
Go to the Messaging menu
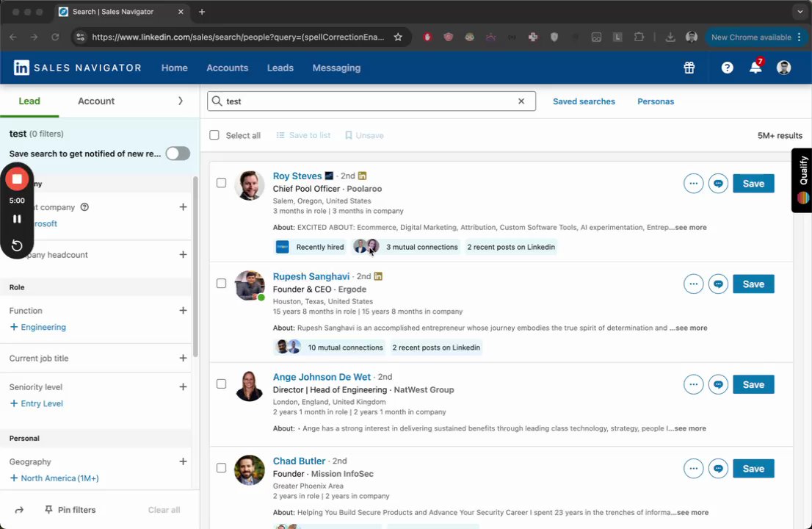pos(336,68)
